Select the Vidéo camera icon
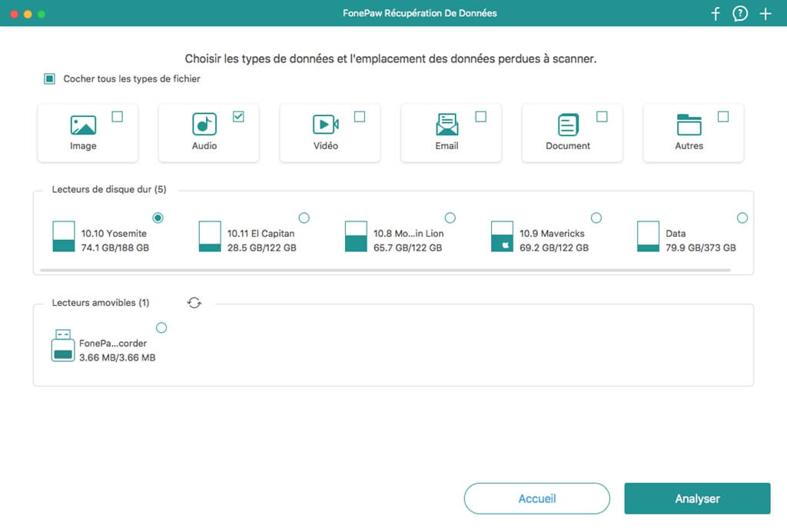 tap(326, 124)
